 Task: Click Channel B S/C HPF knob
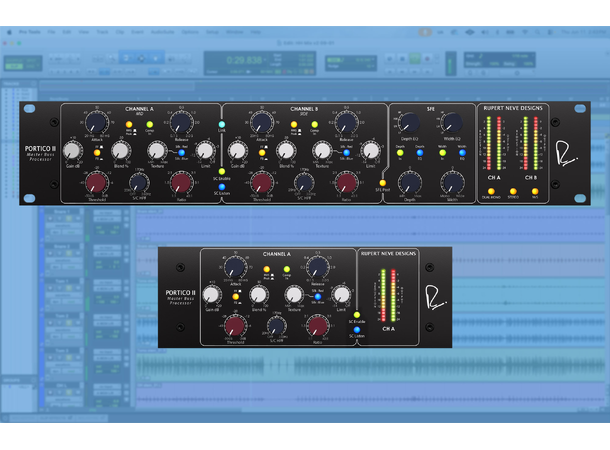pos(304,183)
